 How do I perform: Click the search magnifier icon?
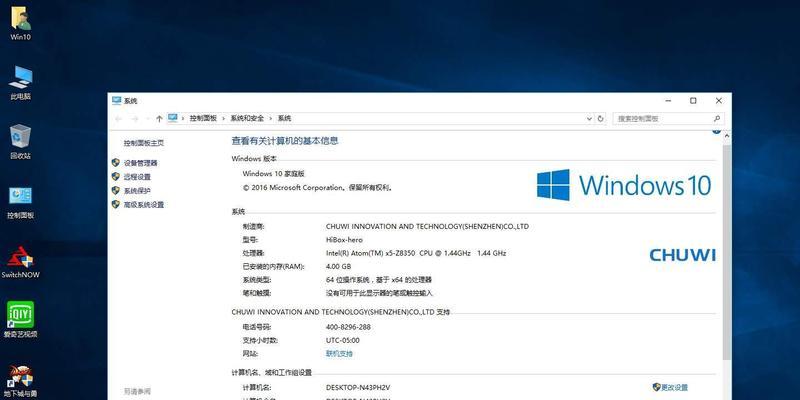click(x=716, y=118)
